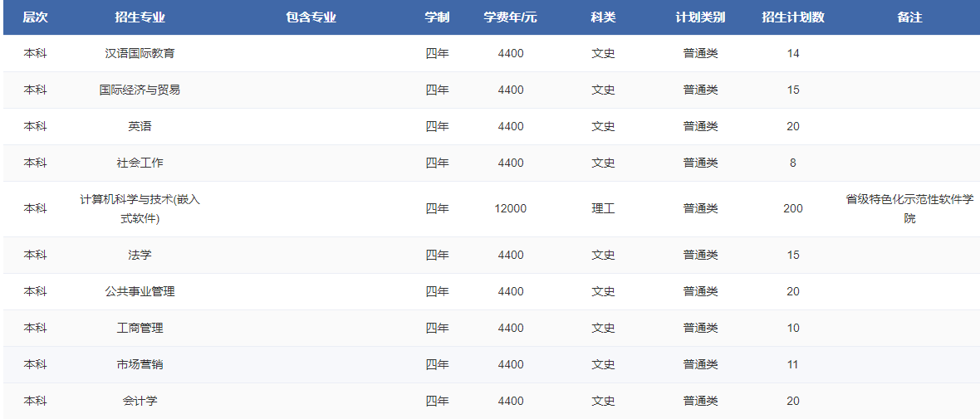Click the 法学 major cell

[x=140, y=255]
